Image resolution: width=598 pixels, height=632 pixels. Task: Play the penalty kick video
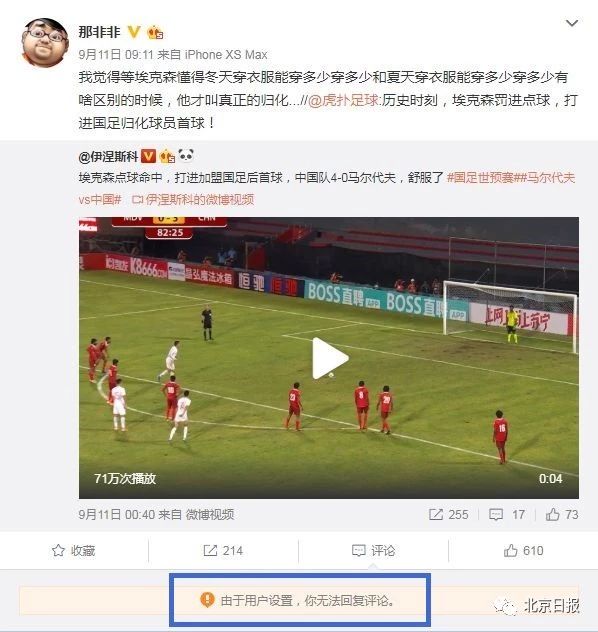[330, 358]
